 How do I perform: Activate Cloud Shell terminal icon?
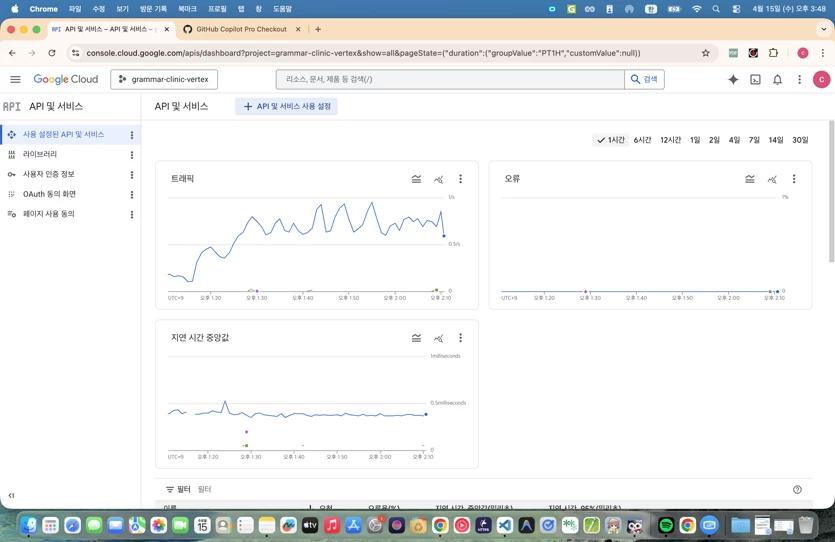point(755,79)
